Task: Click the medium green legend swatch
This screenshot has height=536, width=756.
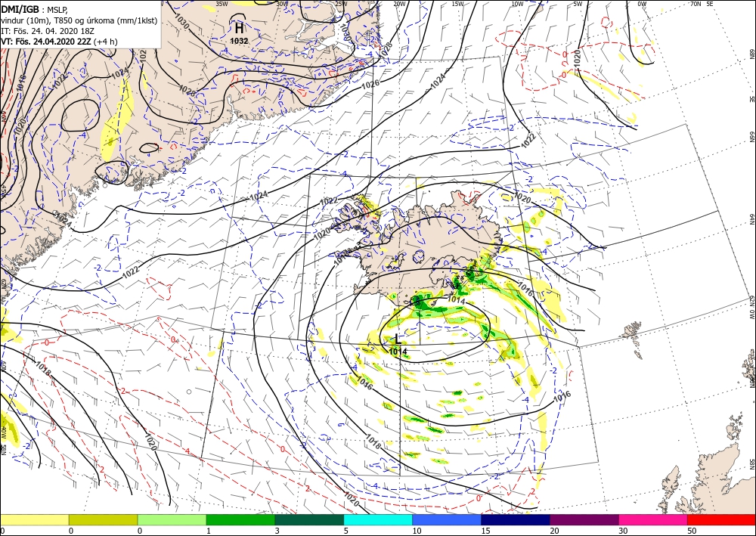Action: tap(240, 519)
